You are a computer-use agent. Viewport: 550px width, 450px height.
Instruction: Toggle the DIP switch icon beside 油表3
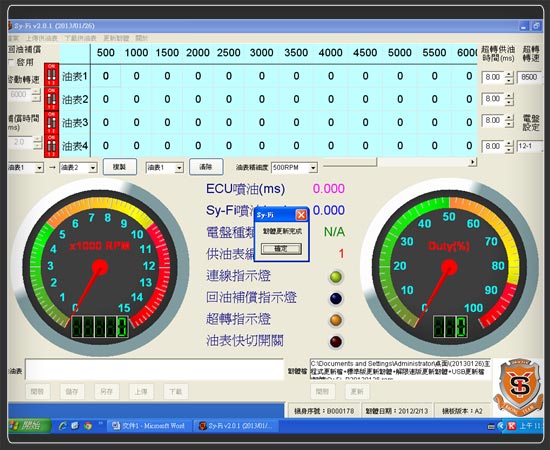52,122
